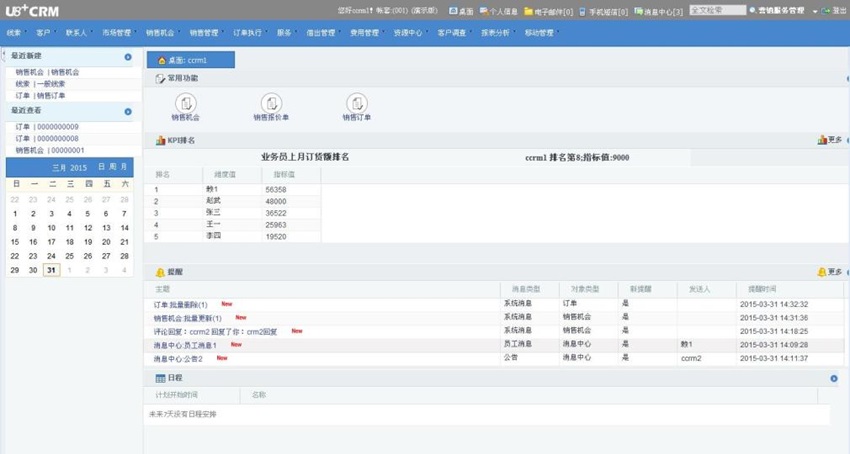Open the 电子邮件 mail folder icon
This screenshot has height=454, width=850.
click(528, 11)
